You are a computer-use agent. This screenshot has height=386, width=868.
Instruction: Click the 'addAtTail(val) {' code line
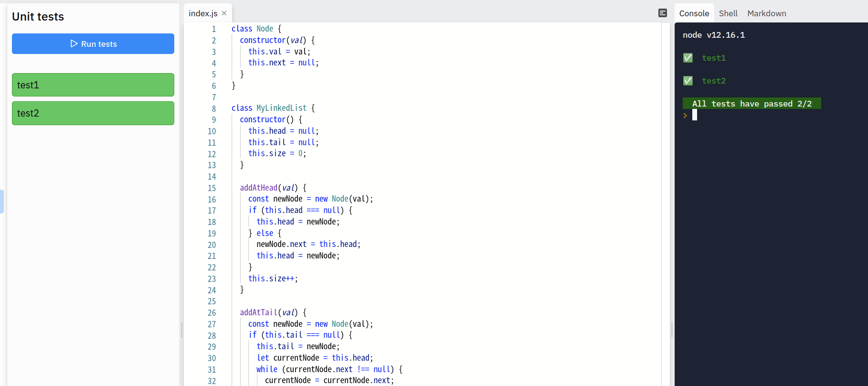(273, 312)
